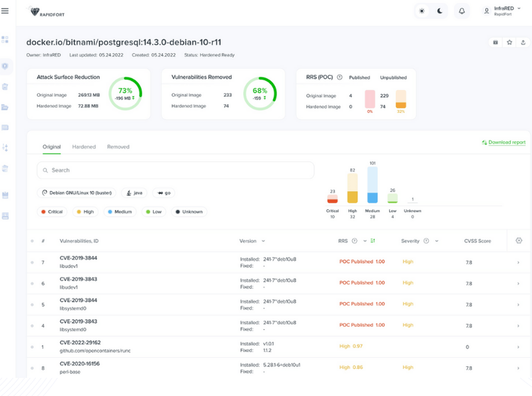The width and height of the screenshot is (532, 396).
Task: Toggle the High severity filter
Action: [85, 212]
